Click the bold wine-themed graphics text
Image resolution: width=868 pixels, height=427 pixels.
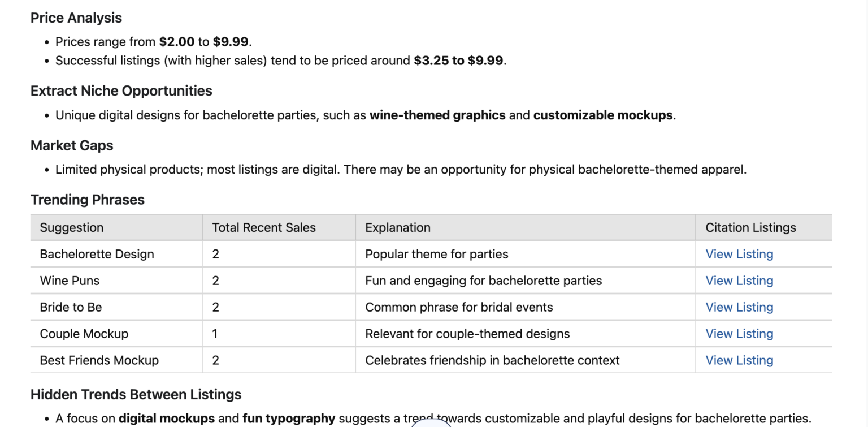tap(437, 115)
